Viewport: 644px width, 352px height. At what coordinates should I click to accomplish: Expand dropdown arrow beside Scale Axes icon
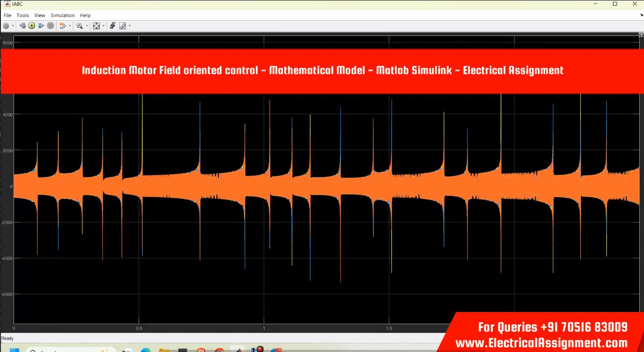click(104, 26)
